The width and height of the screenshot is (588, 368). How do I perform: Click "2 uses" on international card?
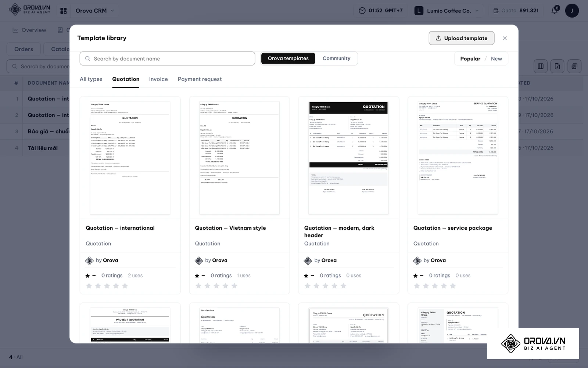point(135,276)
